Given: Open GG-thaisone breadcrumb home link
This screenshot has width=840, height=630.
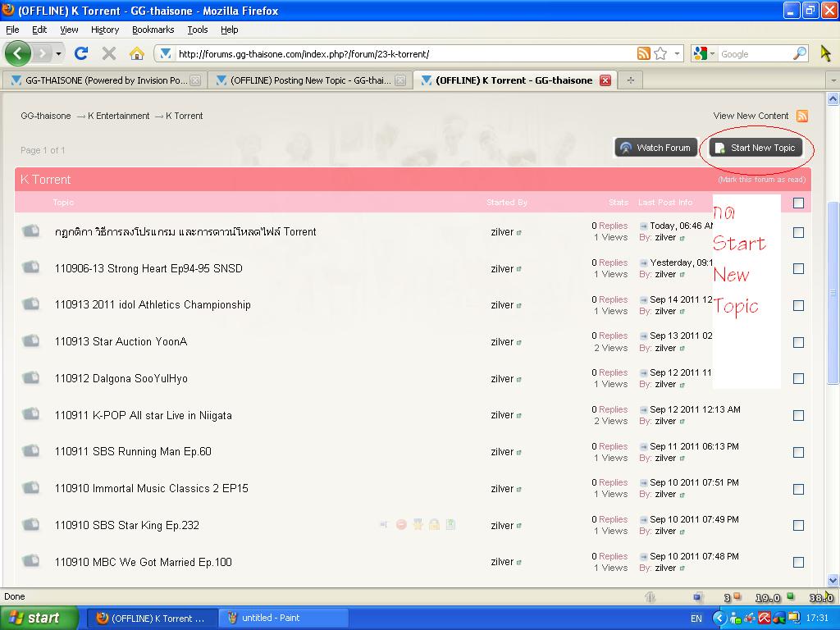Looking at the screenshot, I should [x=46, y=116].
